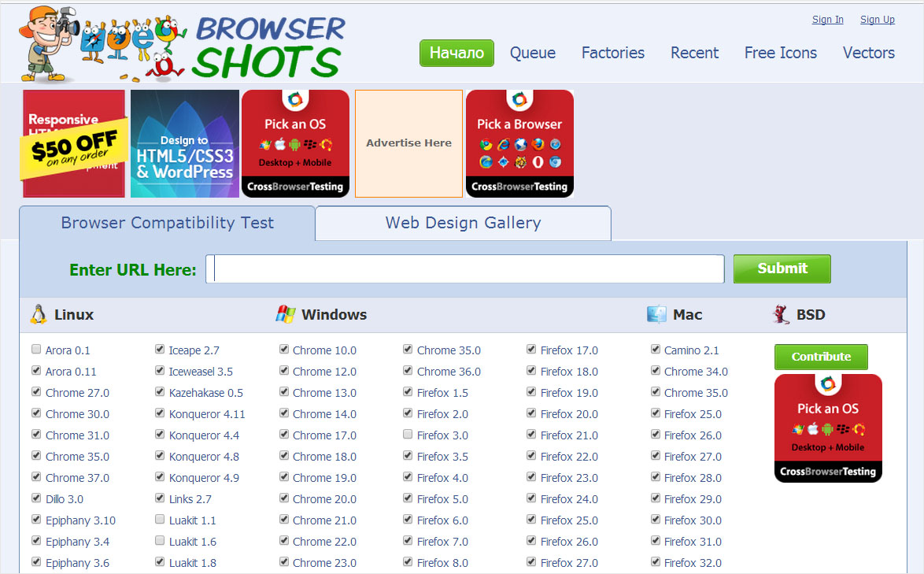Click the Firefox 20.0 label

pos(569,413)
